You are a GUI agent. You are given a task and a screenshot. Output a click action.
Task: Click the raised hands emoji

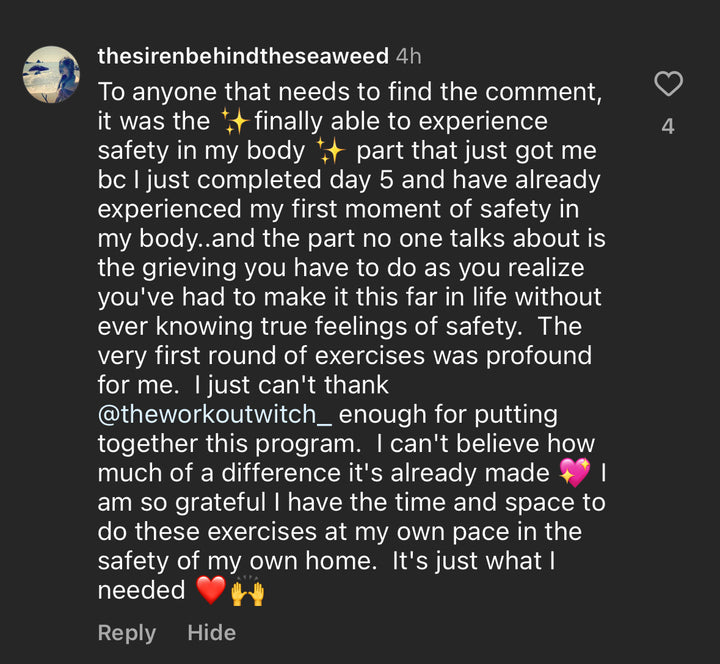pos(248,590)
